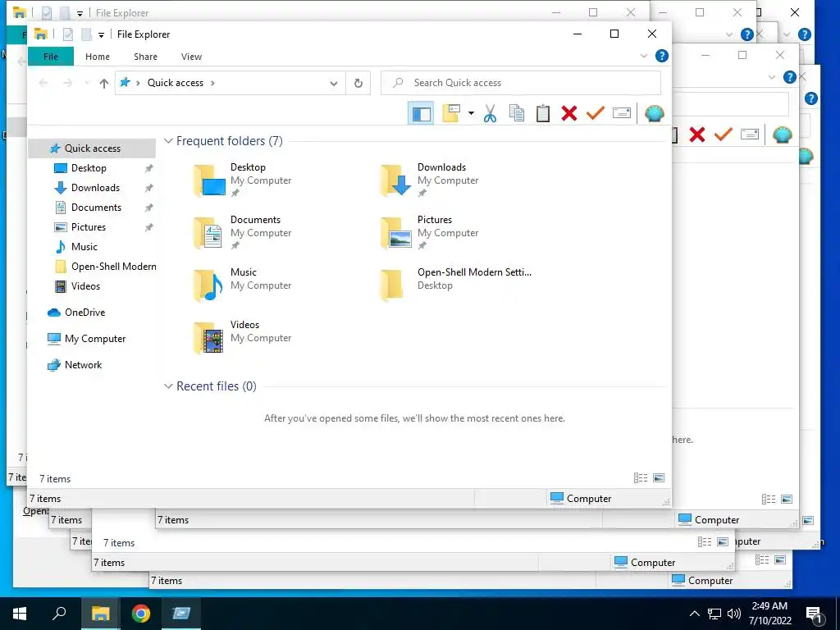Click File Explorer on the taskbar
Viewport: 840px width, 630px height.
100,614
